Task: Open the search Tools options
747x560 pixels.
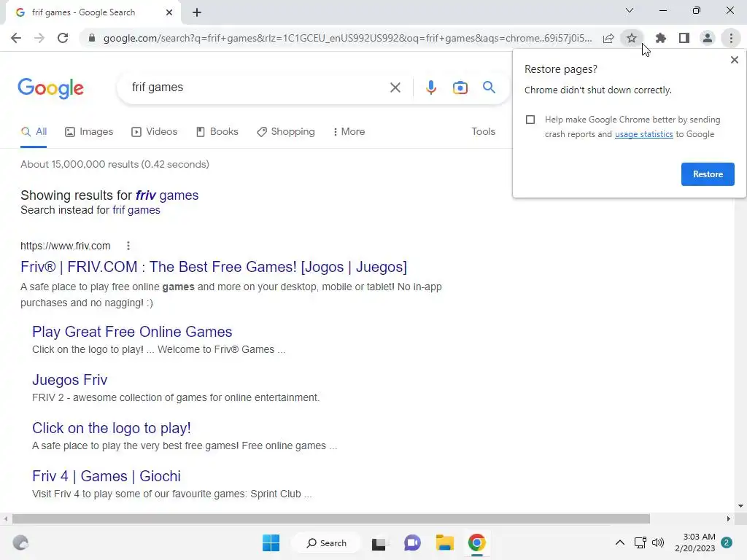Action: click(483, 131)
